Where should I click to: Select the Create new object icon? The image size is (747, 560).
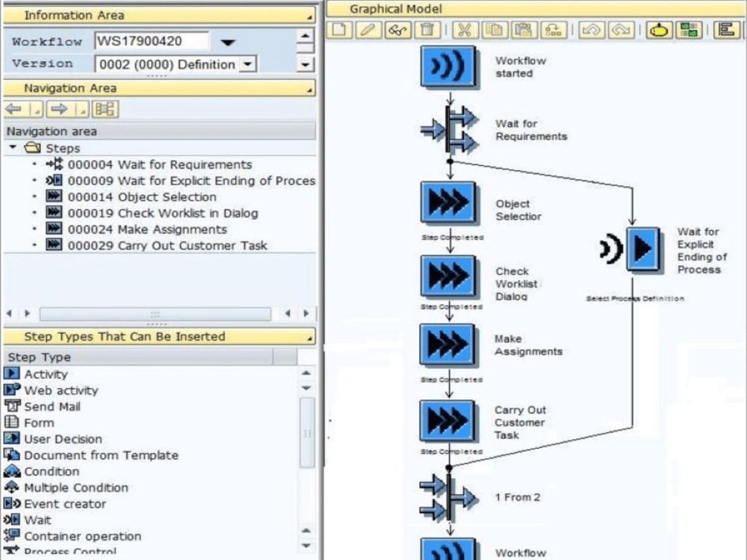coord(338,30)
